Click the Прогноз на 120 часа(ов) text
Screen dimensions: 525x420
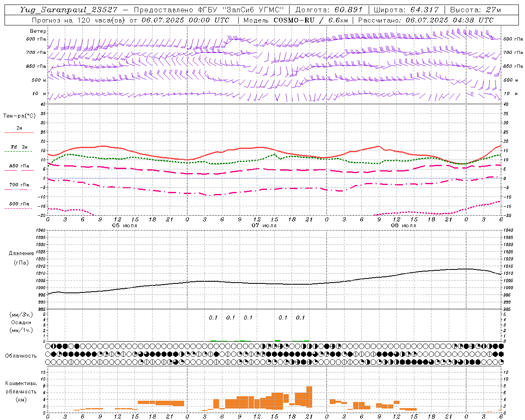point(79,20)
